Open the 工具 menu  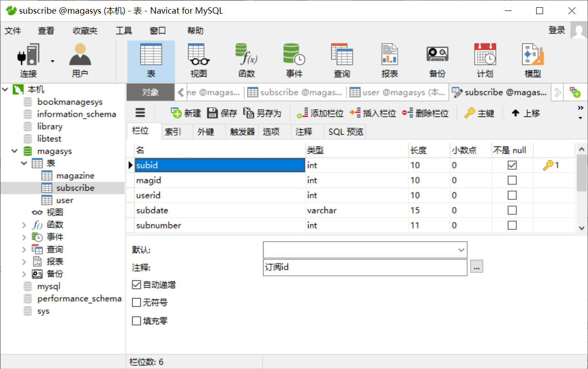pos(123,30)
